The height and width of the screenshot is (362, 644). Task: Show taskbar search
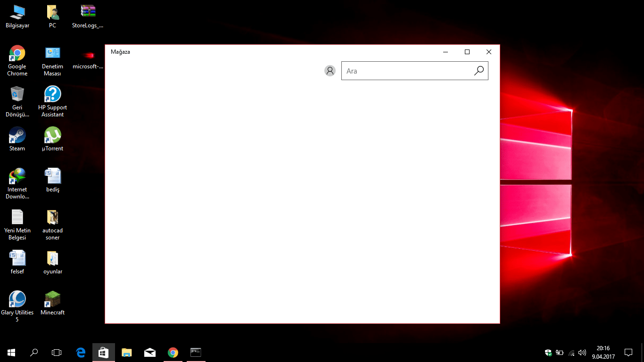[33, 352]
